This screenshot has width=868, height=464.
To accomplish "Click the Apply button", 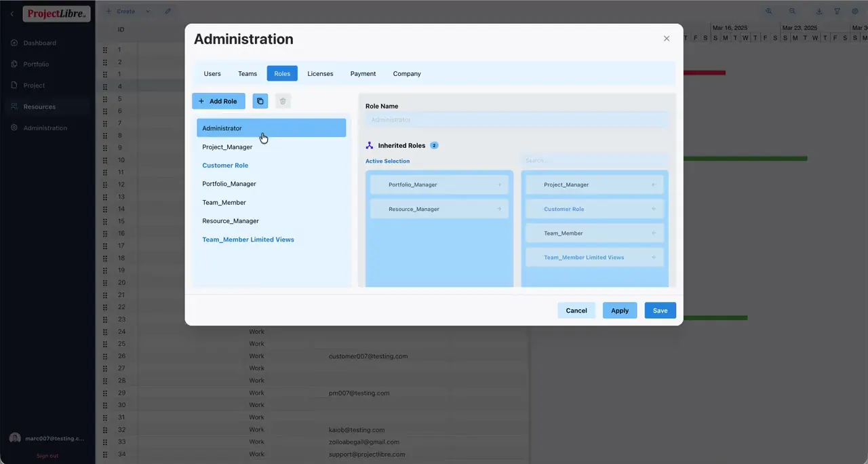I will [x=620, y=310].
